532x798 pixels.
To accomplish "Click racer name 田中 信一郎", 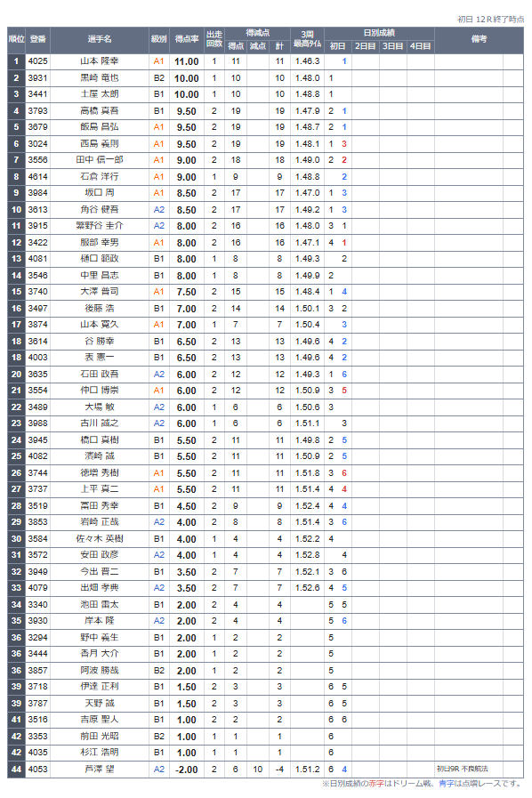I will point(100,160).
